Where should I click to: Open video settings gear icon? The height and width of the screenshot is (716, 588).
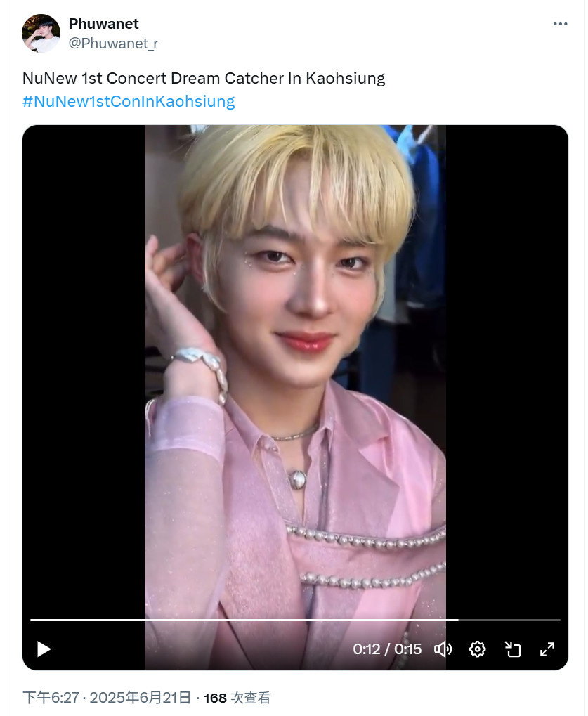(x=477, y=649)
